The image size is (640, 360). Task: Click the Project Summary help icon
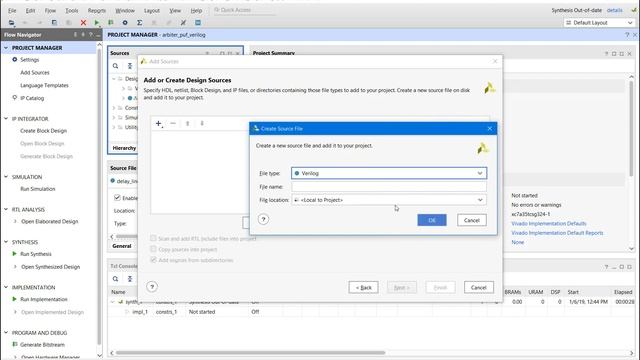[x=607, y=53]
